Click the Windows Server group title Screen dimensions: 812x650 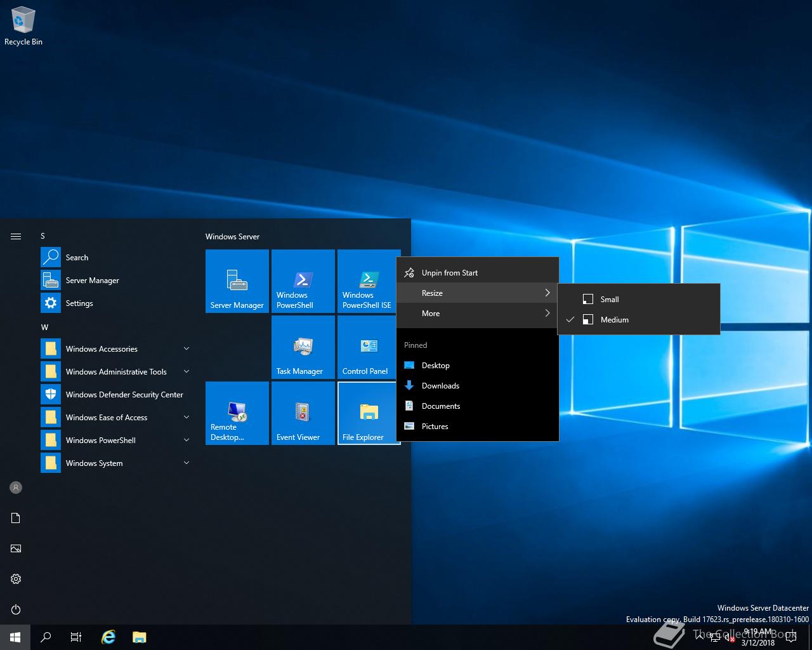[x=232, y=236]
